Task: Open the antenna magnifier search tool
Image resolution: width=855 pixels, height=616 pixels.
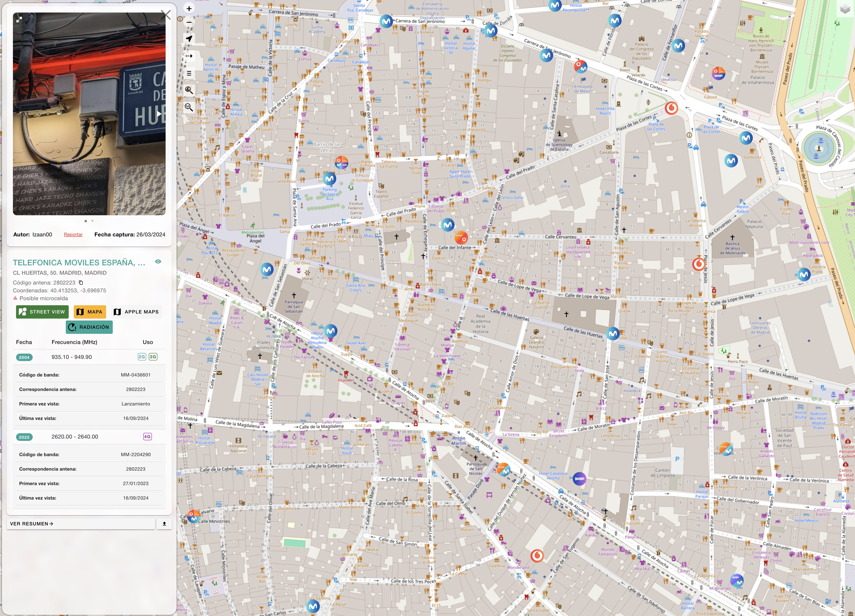Action: click(189, 107)
